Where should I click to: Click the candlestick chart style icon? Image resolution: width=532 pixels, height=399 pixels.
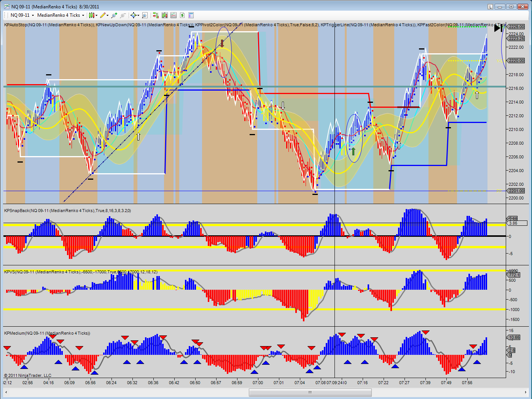point(91,15)
